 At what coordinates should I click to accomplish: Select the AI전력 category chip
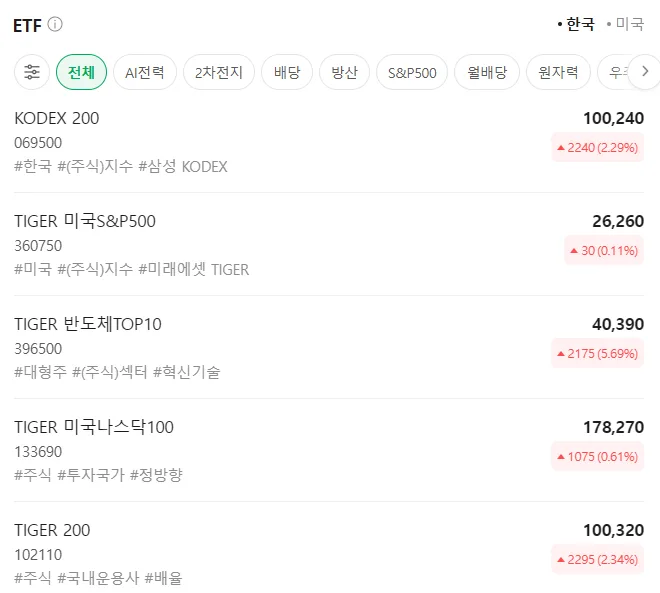pos(145,72)
